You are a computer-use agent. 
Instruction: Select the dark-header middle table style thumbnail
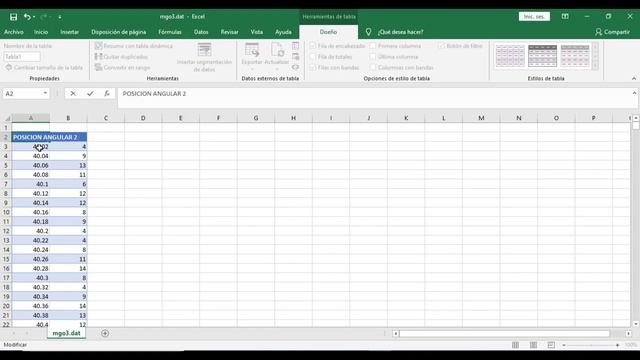pyautogui.click(x=542, y=56)
